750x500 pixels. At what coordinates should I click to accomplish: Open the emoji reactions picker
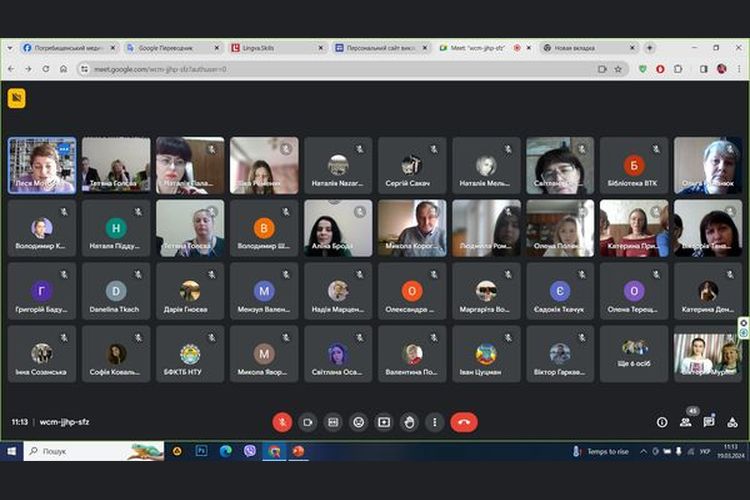(359, 422)
